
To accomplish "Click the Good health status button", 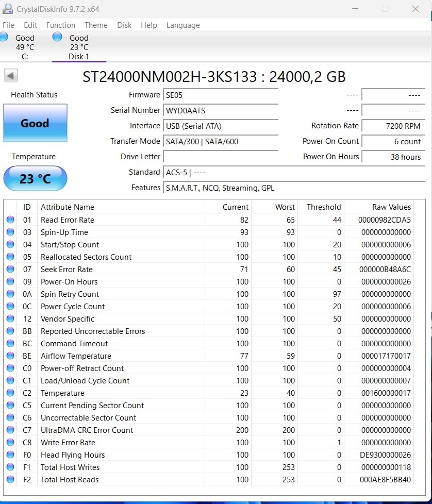I will (x=35, y=123).
